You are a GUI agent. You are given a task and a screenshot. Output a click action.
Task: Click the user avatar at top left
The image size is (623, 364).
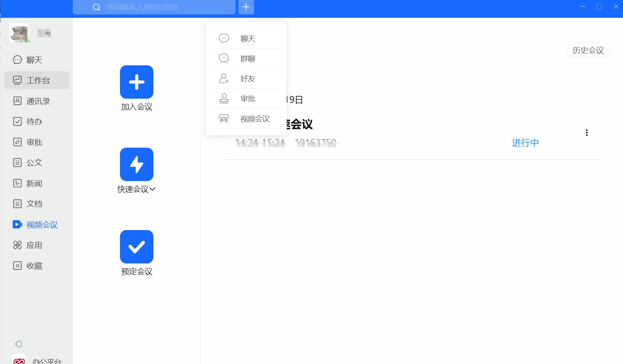coord(19,33)
